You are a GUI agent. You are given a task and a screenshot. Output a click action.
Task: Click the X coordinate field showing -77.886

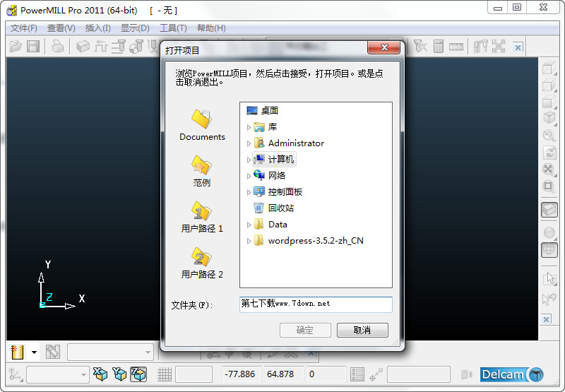pyautogui.click(x=242, y=374)
